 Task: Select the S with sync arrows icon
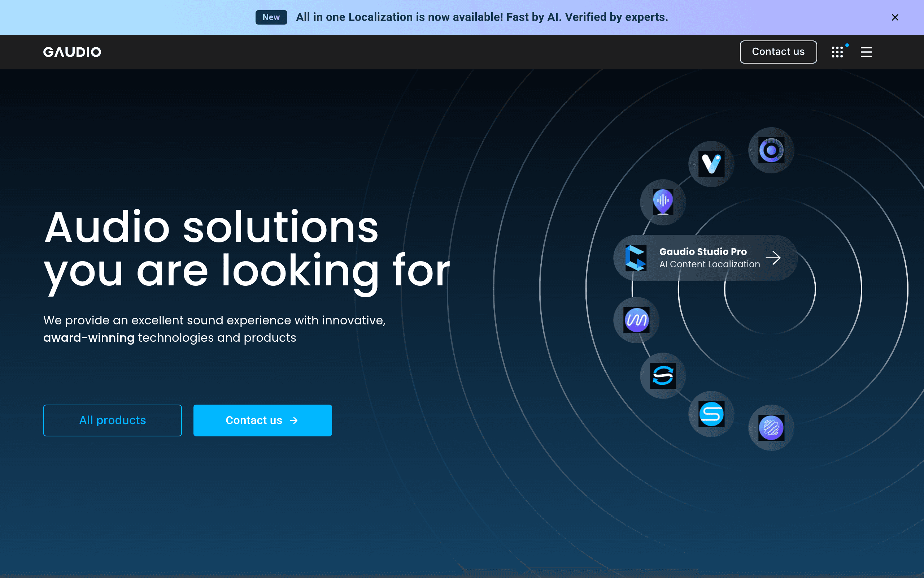(663, 375)
